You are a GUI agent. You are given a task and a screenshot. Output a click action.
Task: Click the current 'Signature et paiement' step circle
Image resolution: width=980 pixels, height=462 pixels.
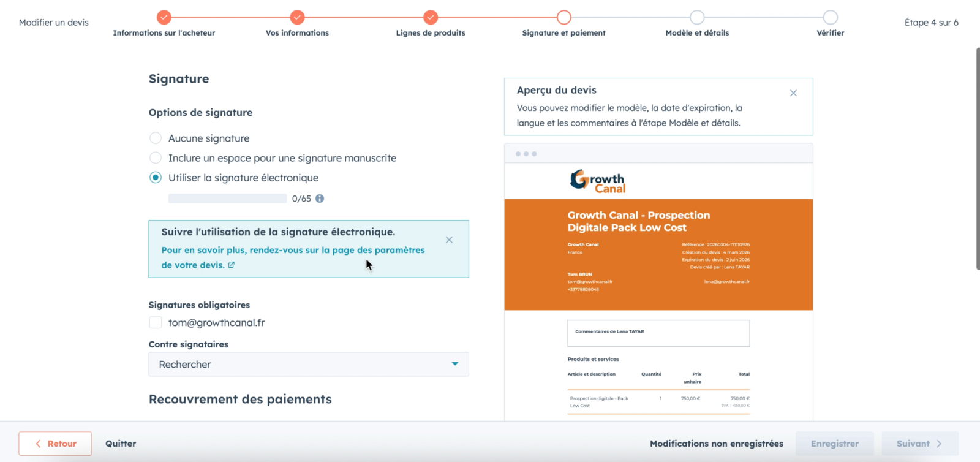coord(564,17)
